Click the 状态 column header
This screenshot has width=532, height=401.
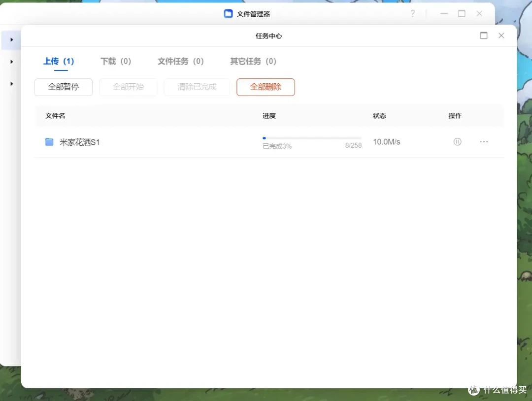click(379, 116)
